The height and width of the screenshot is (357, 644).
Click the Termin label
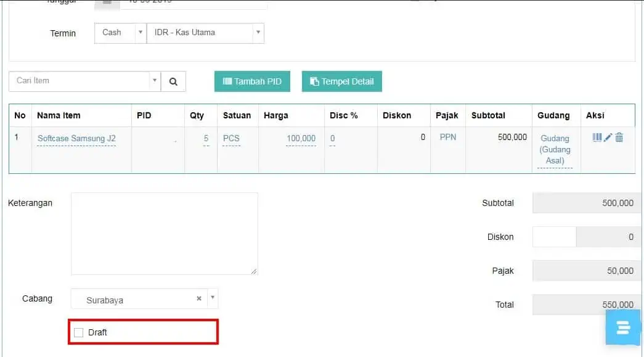tap(63, 33)
